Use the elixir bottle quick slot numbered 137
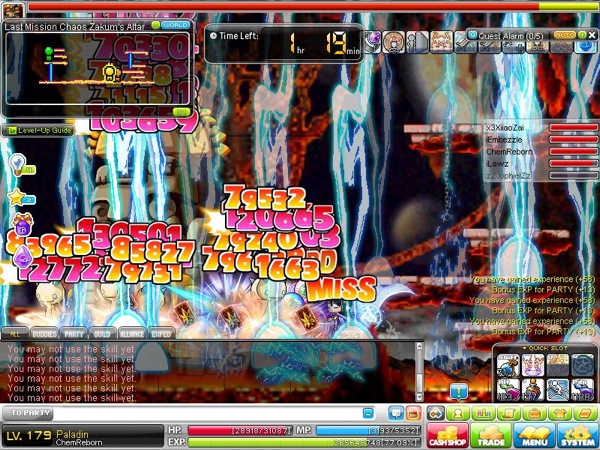The height and width of the screenshot is (450, 600). [x=533, y=390]
